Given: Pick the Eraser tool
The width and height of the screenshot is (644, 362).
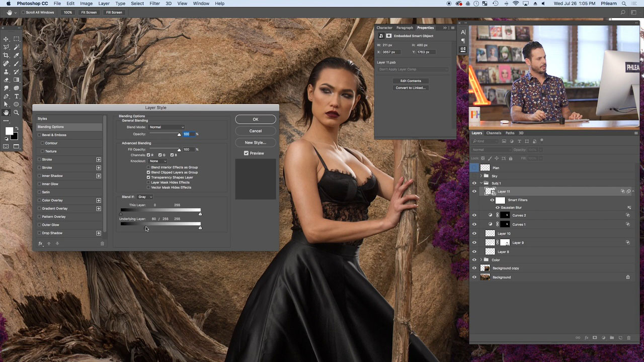Looking at the screenshot, I should (x=6, y=80).
